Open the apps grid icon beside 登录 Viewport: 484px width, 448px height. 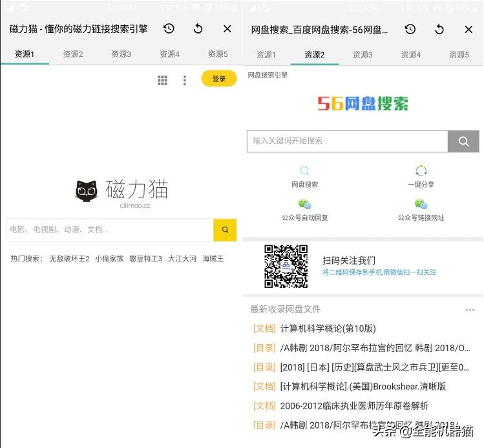coord(162,80)
